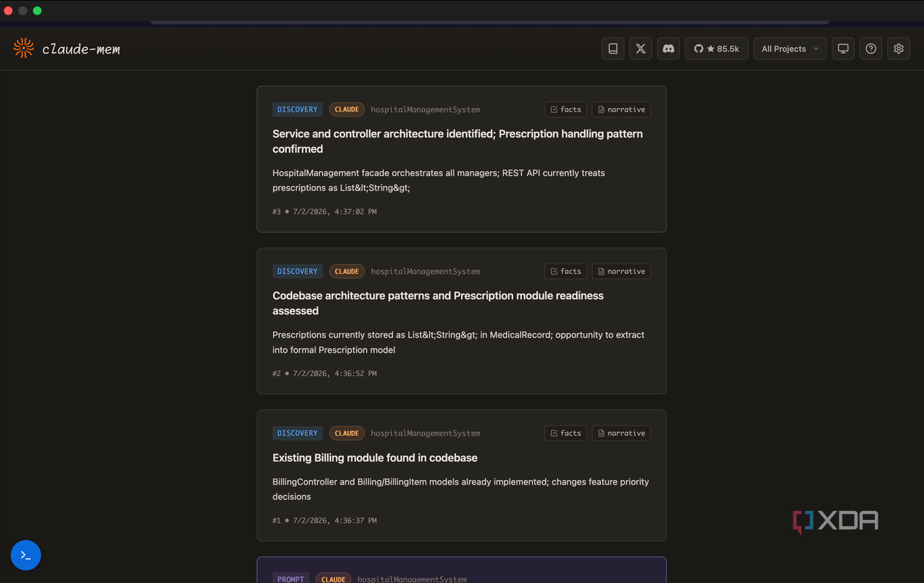The height and width of the screenshot is (583, 924).
Task: Open the blue terminal console button
Action: point(26,555)
